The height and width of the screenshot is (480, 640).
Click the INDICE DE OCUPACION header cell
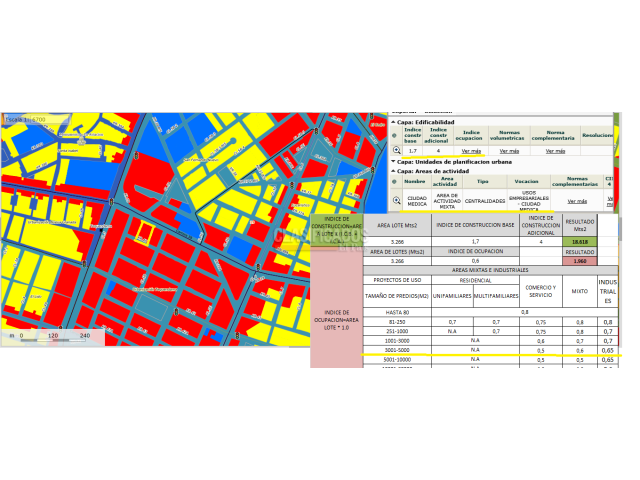click(x=475, y=251)
